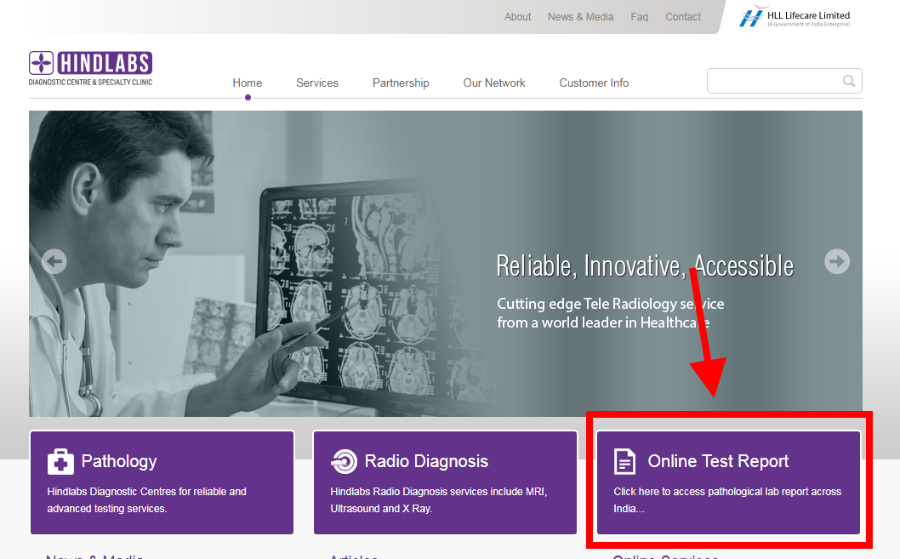The height and width of the screenshot is (559, 900).
Task: Click 'Cutting edge Tele Radiology' banner subtitle
Action: point(610,313)
